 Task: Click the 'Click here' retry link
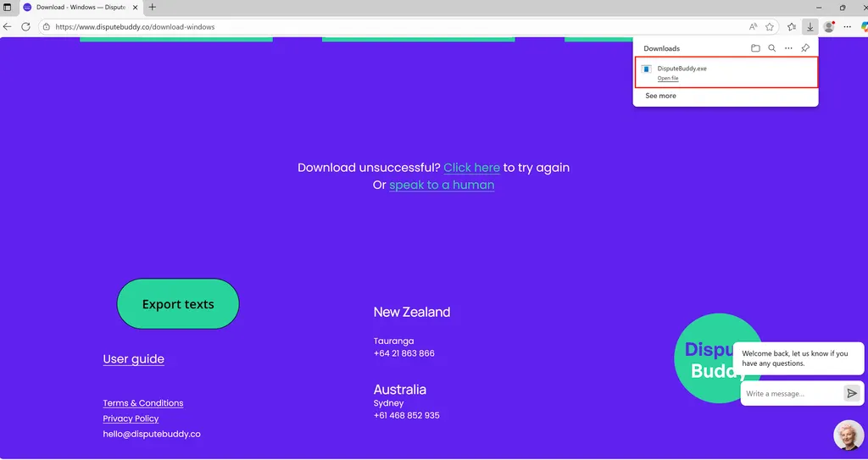pos(471,168)
